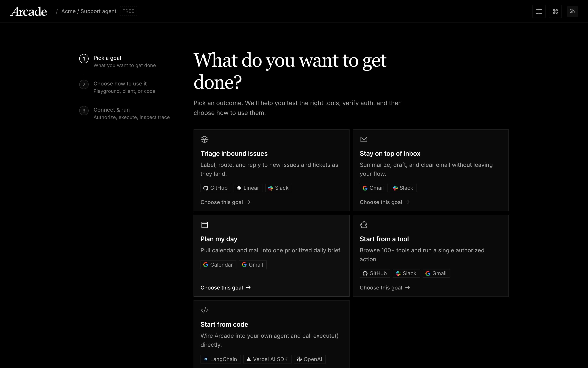Open the command palette icon

[x=555, y=11]
